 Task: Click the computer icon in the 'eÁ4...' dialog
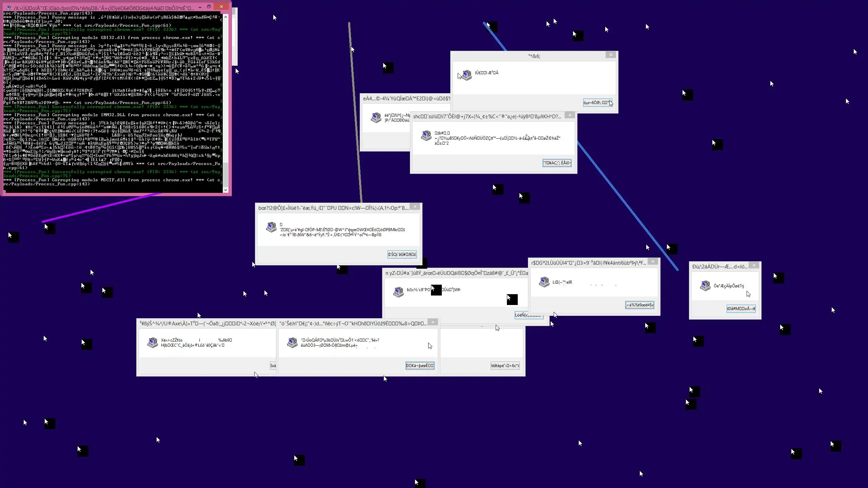[x=376, y=118]
